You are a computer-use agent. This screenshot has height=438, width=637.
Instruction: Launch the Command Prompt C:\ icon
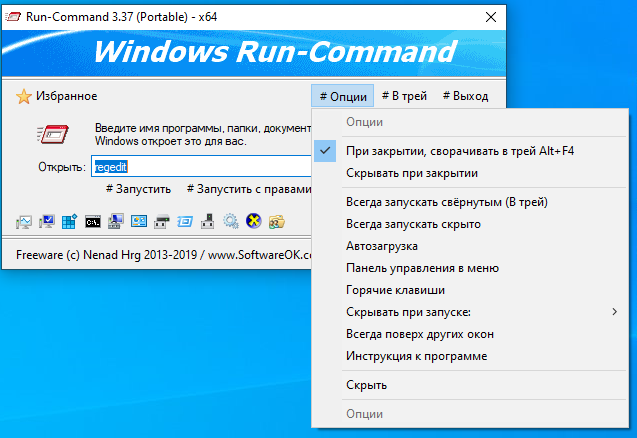tap(93, 222)
